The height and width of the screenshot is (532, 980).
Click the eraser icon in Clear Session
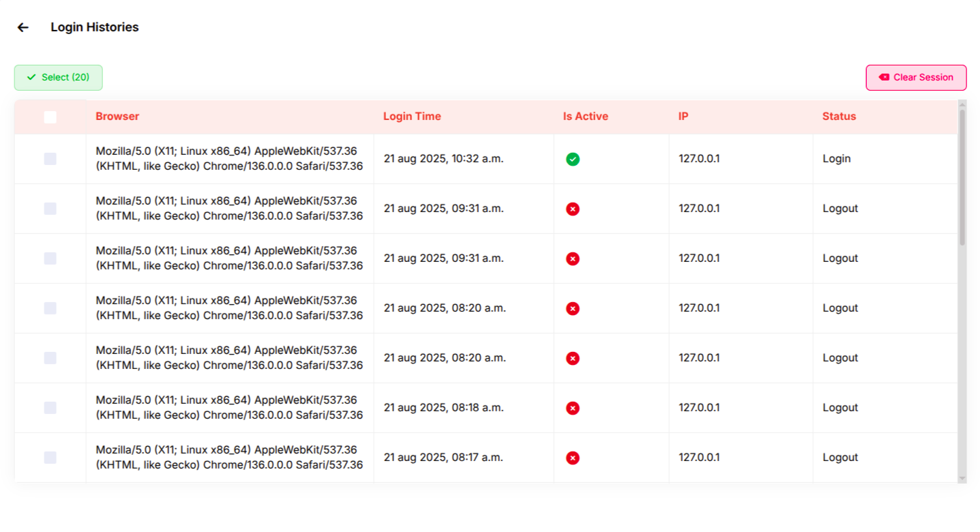pyautogui.click(x=884, y=77)
